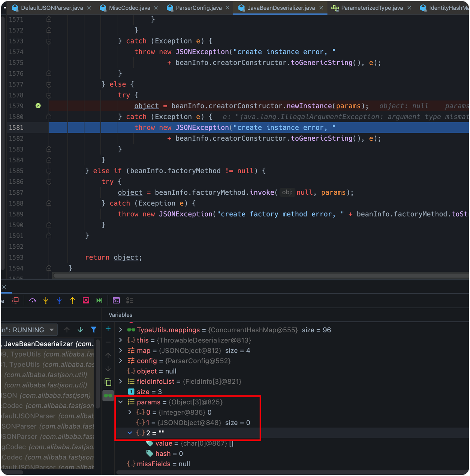Toggle the frames filter funnel icon

[x=94, y=330]
